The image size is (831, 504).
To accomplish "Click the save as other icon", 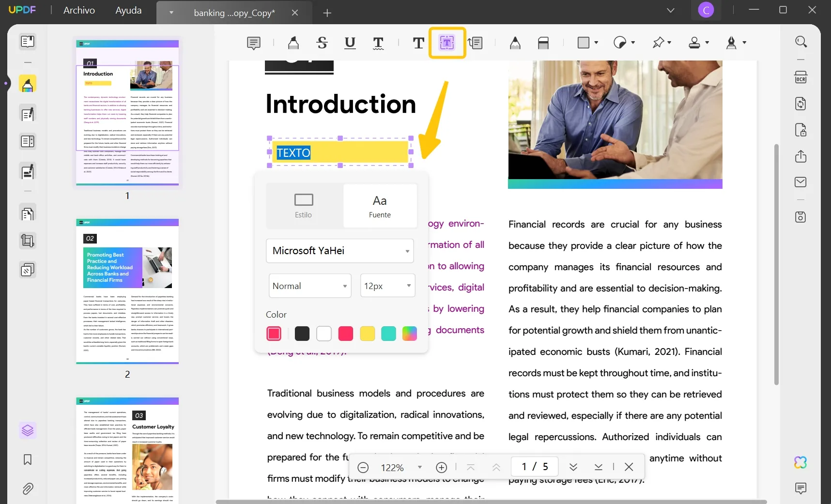I will tap(801, 217).
